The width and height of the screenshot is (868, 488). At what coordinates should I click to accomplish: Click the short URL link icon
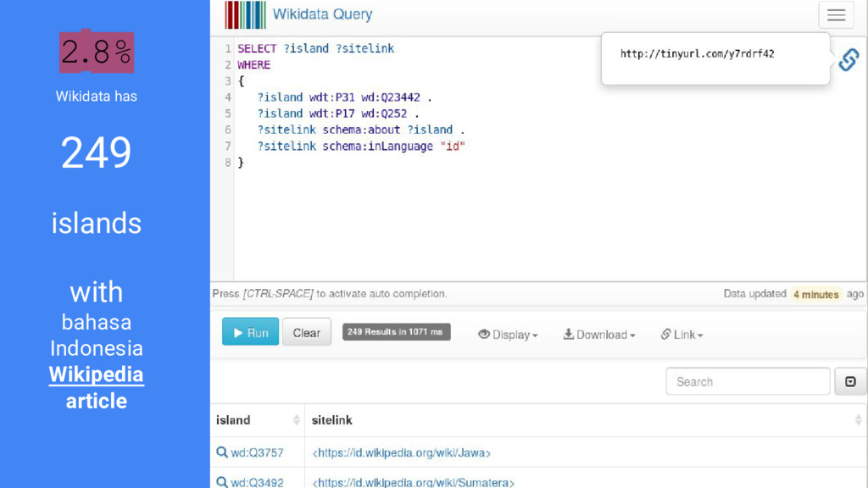[849, 59]
